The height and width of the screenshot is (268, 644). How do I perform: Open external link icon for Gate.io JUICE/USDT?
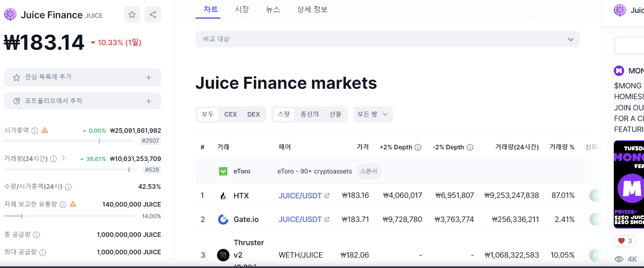327,219
